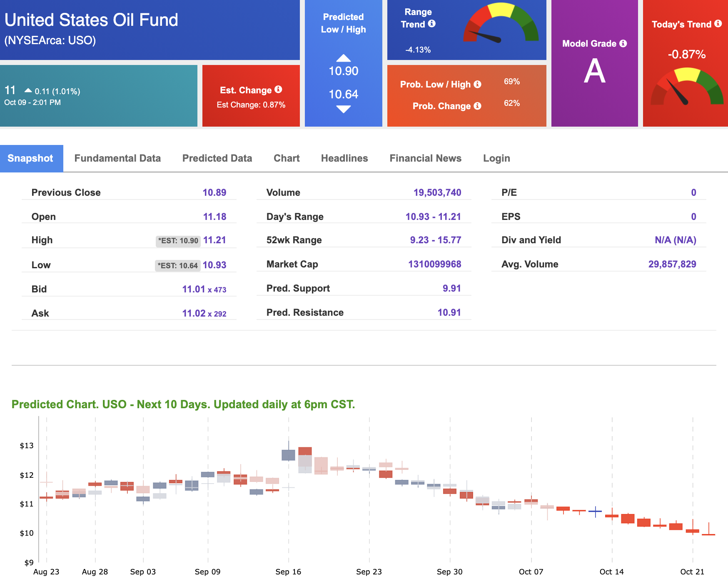This screenshot has width=728, height=584.
Task: Click the Oct 21 chart date label
Action: coord(692,572)
